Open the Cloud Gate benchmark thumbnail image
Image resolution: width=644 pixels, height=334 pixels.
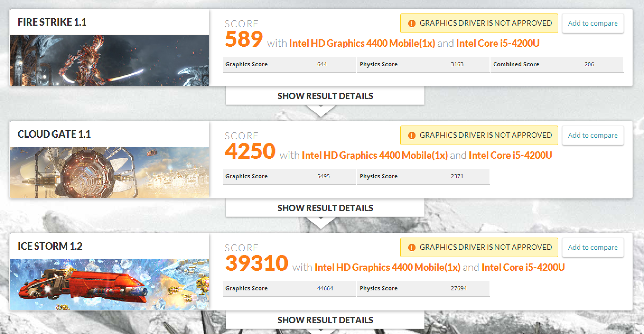click(x=109, y=173)
